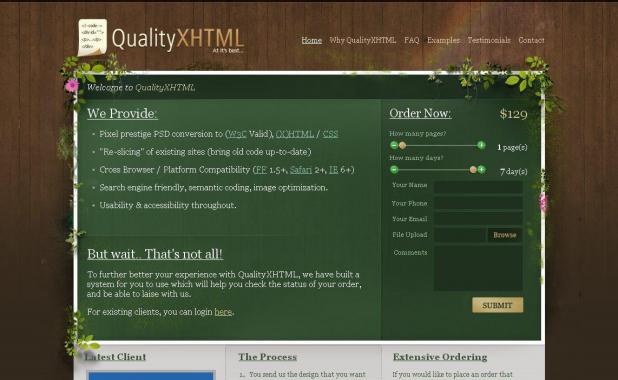Click the QualityXHTML paper logo icon
Screen dimensions: 618x380
click(x=92, y=37)
